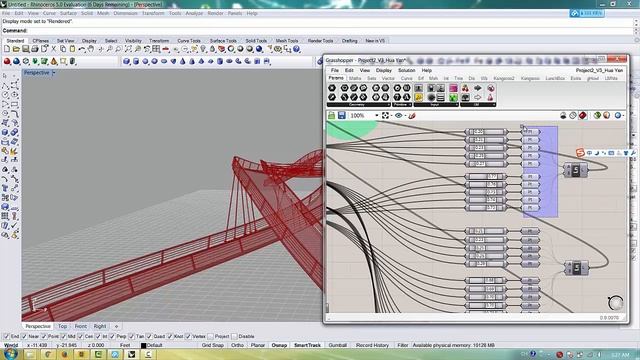Select the Box solid tool icon
This screenshot has height=360, width=640.
click(126, 62)
